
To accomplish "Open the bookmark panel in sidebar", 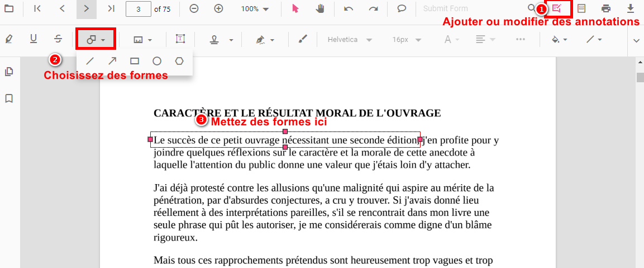I will pos(9,98).
